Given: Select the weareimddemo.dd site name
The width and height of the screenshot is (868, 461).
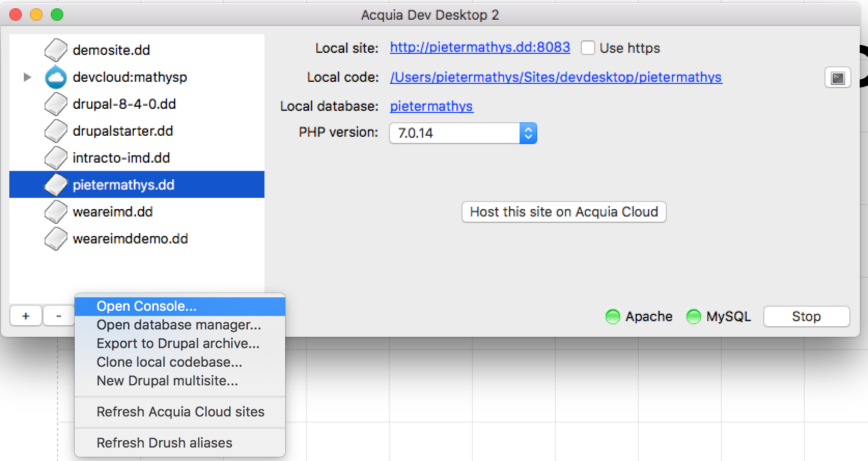Looking at the screenshot, I should (131, 239).
